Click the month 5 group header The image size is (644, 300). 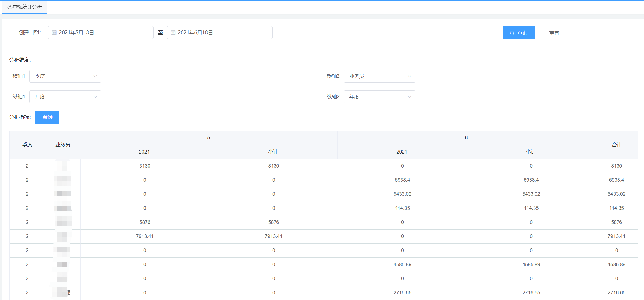(x=209, y=138)
